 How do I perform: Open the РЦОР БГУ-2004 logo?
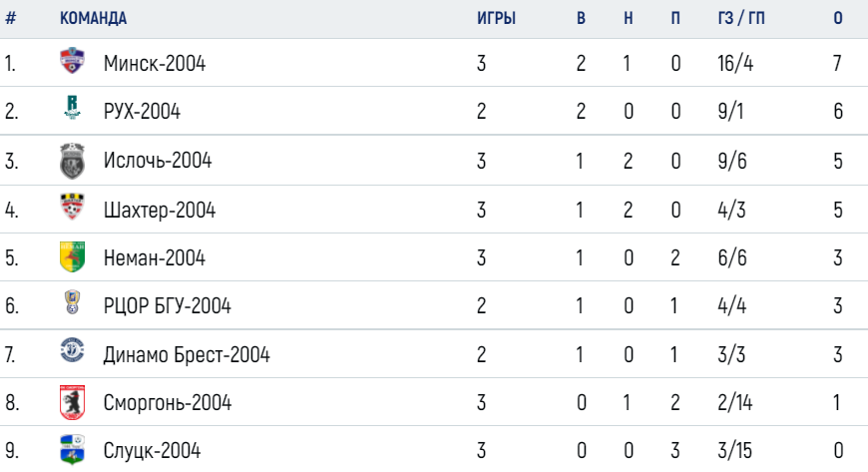72,302
